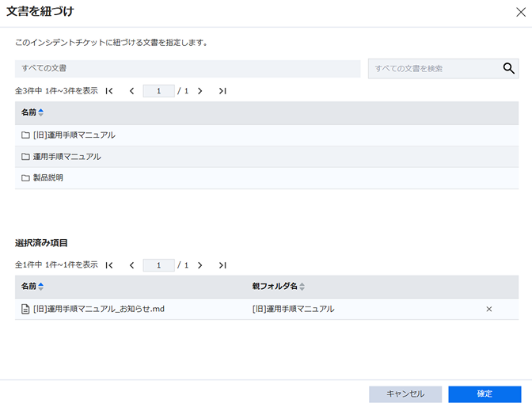This screenshot has width=532, height=407.
Task: Remove the selected お知らせ.md document
Action: click(x=488, y=309)
